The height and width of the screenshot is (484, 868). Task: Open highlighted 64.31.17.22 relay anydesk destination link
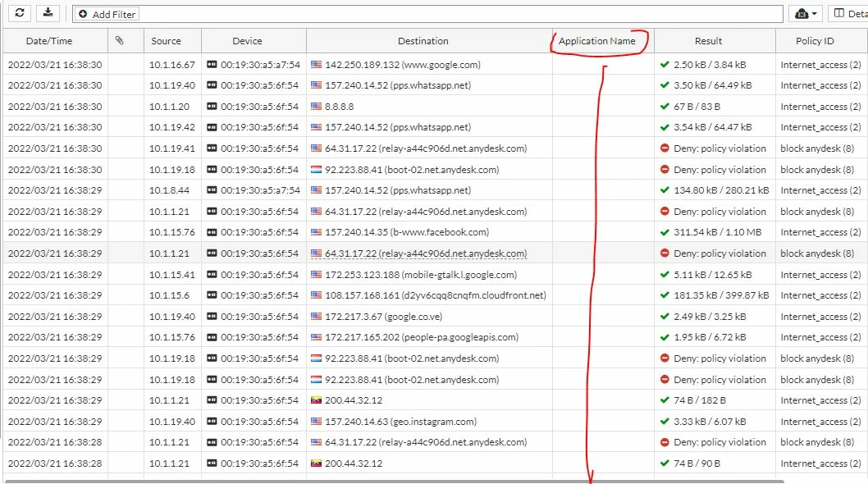pyautogui.click(x=425, y=253)
